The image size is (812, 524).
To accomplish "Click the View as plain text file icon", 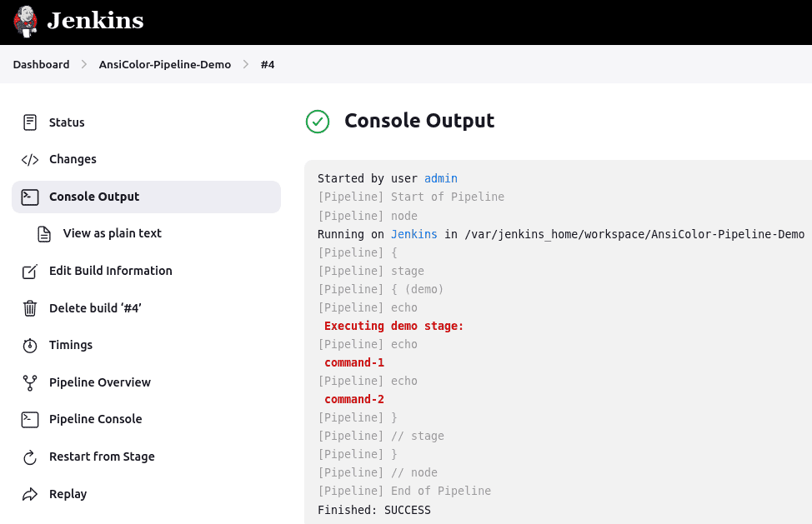I will 44,234.
